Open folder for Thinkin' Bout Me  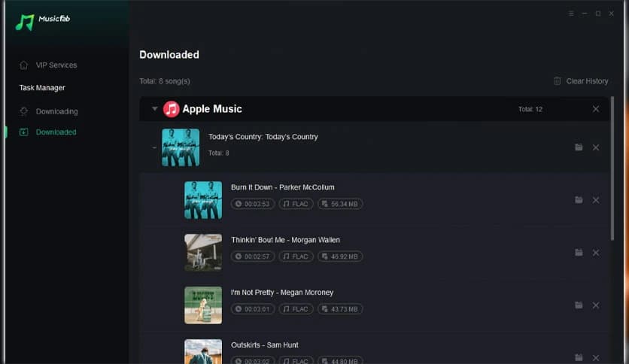579,253
